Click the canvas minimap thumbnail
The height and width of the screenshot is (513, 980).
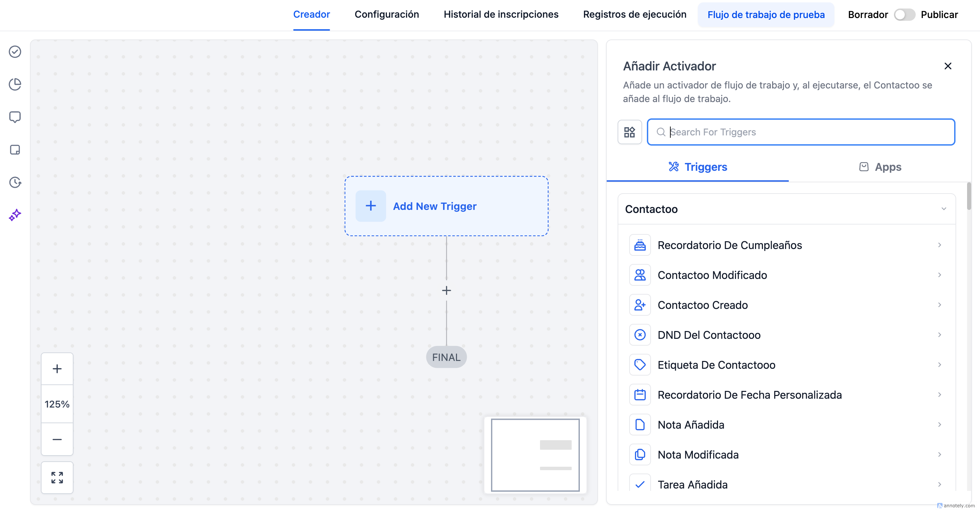coord(535,455)
